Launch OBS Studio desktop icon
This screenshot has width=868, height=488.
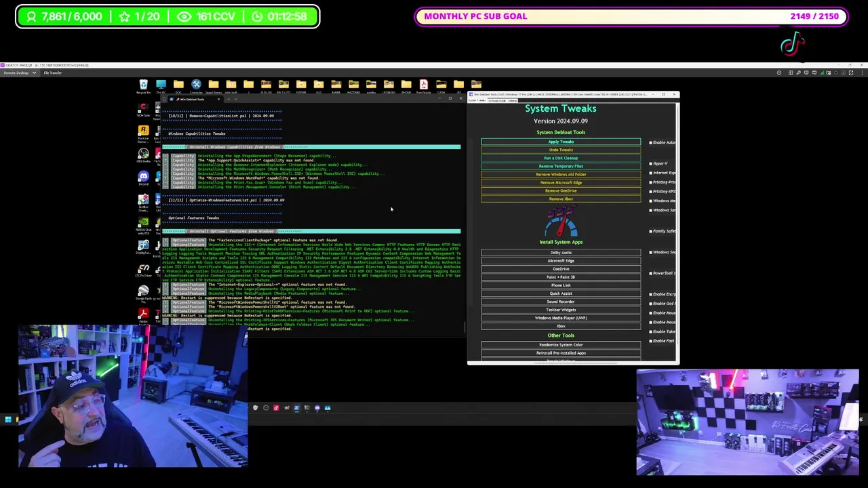pos(143,156)
